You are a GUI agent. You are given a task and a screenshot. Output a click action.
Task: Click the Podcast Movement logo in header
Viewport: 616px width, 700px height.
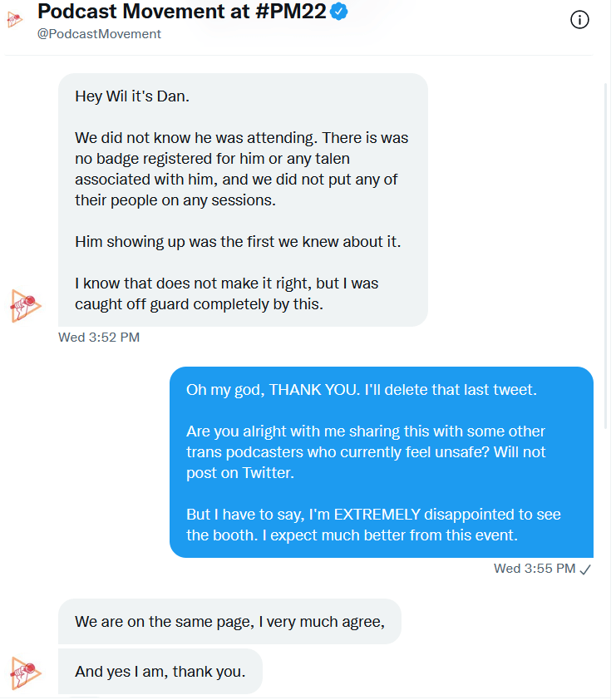(x=16, y=18)
